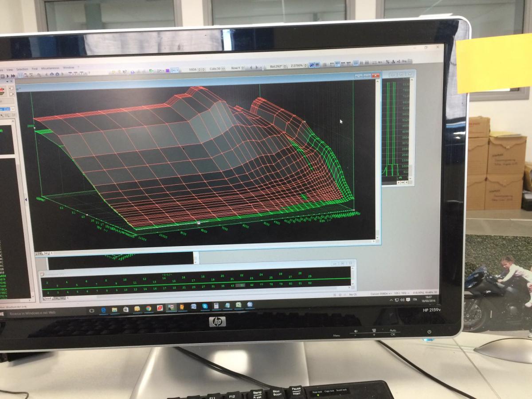The width and height of the screenshot is (532, 399).
Task: Open the Find menu
Action: point(35,69)
